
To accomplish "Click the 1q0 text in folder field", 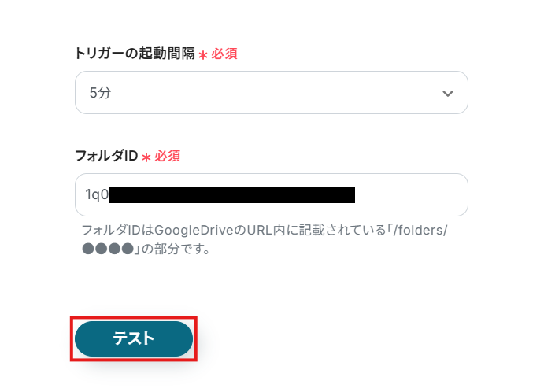I will (x=97, y=194).
